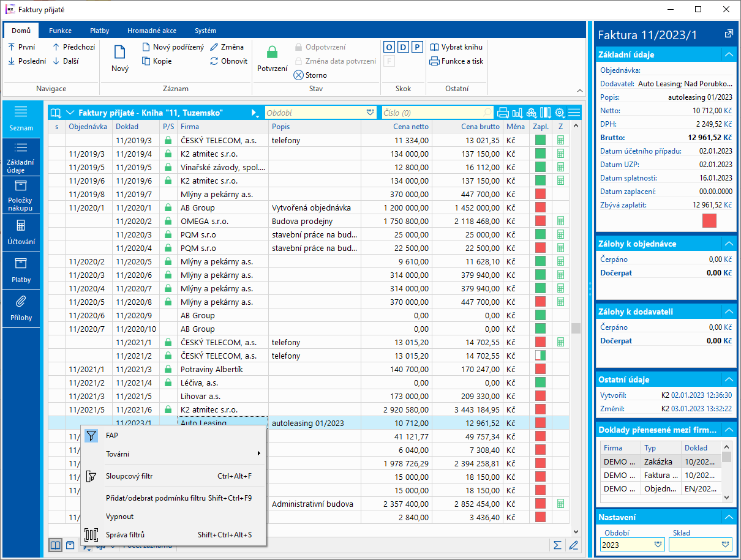Pop out the Faktura 11/2023/1 panel
Viewport: 741px width, 560px height.
[728, 34]
